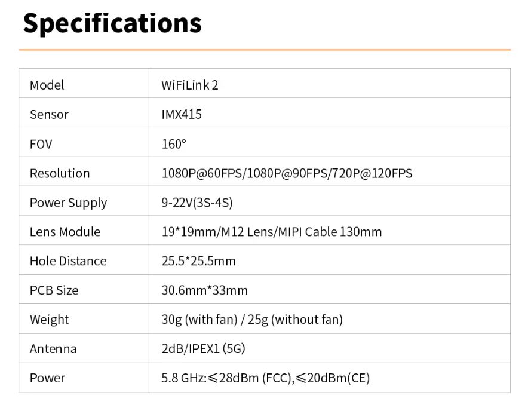
Task: Click the 9-22V(3S-4S) value
Action: [197, 203]
